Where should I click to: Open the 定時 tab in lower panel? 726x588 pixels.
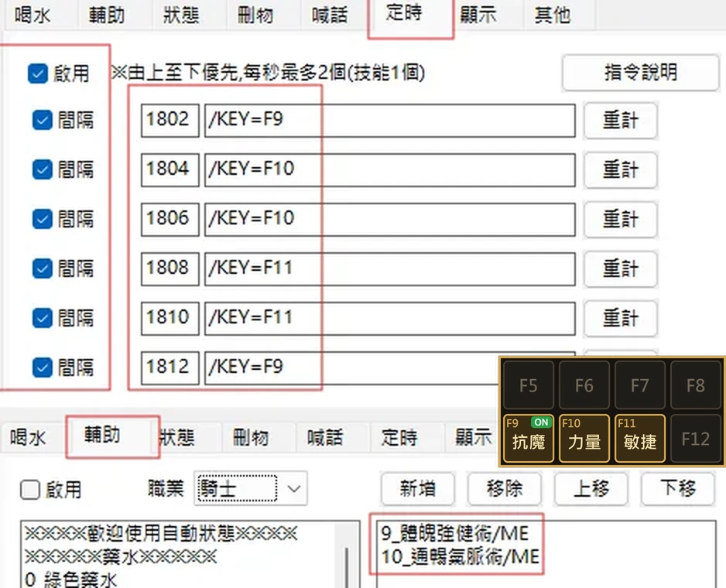tap(399, 438)
